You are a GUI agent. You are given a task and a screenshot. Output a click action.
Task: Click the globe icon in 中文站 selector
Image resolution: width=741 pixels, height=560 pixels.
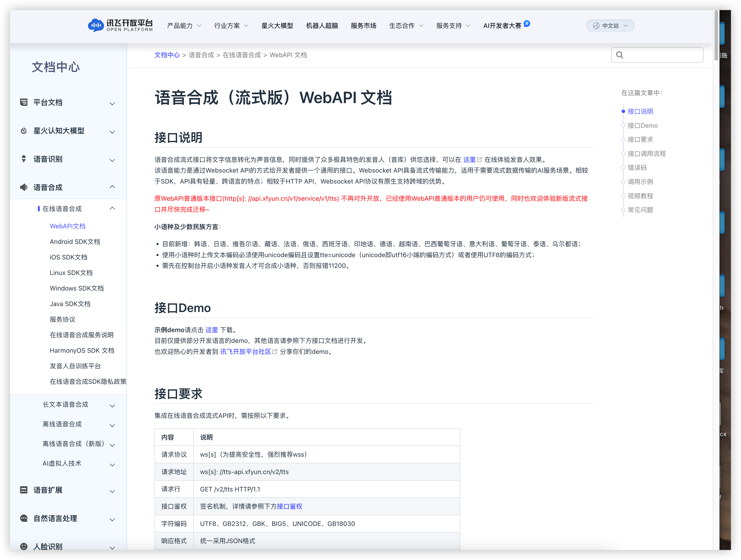click(596, 26)
